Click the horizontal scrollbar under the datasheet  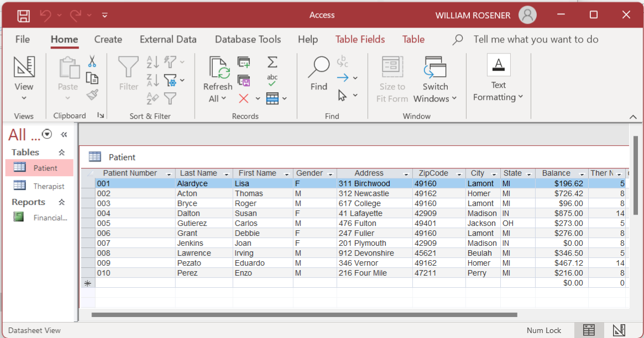click(304, 315)
